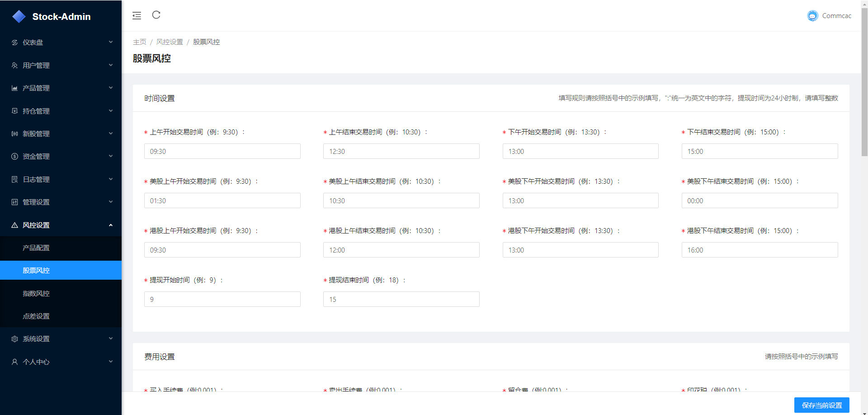Click the refresh icon in the header
The height and width of the screenshot is (415, 868).
(156, 15)
